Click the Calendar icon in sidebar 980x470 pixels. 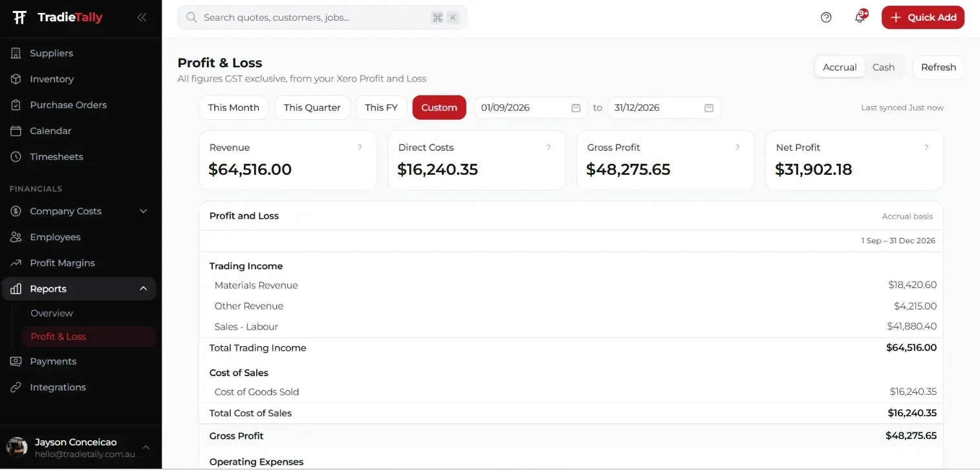(x=16, y=131)
